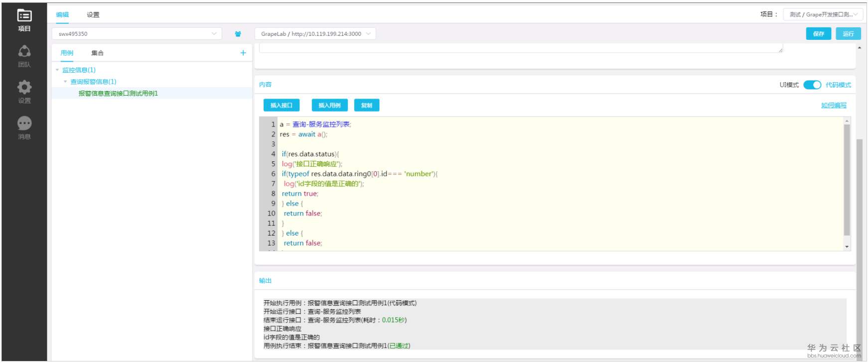Click code line log('接口正确响应');
Image resolution: width=868 pixels, height=363 pixels.
point(312,164)
